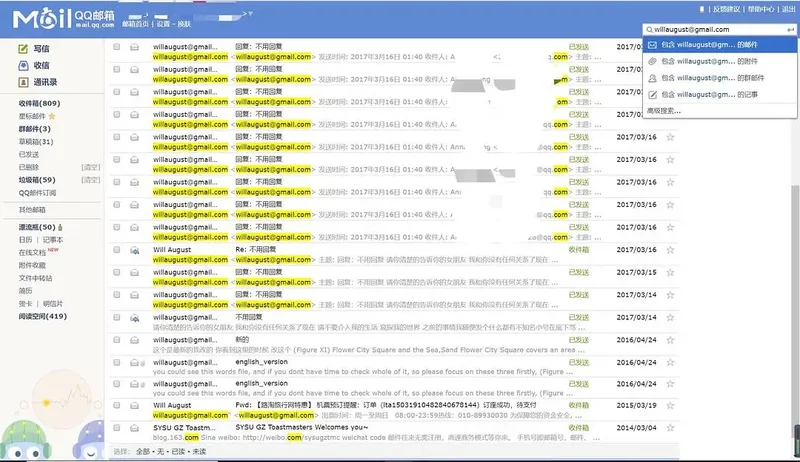Open the 垃圾箱(59) spam folder
Screen dimensions: 800x462
pos(37,180)
